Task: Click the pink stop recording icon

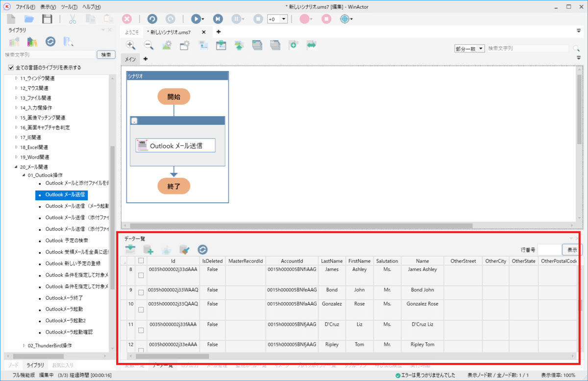Action: [x=326, y=19]
